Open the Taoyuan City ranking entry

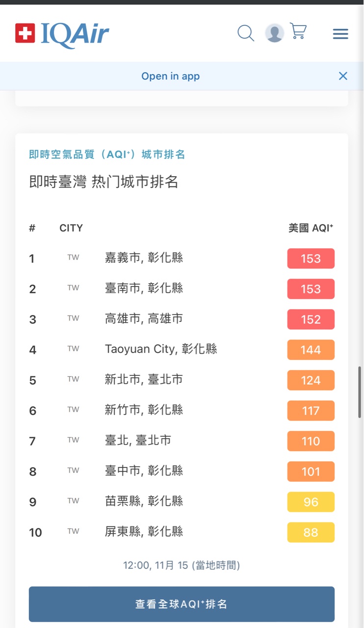[x=161, y=349]
